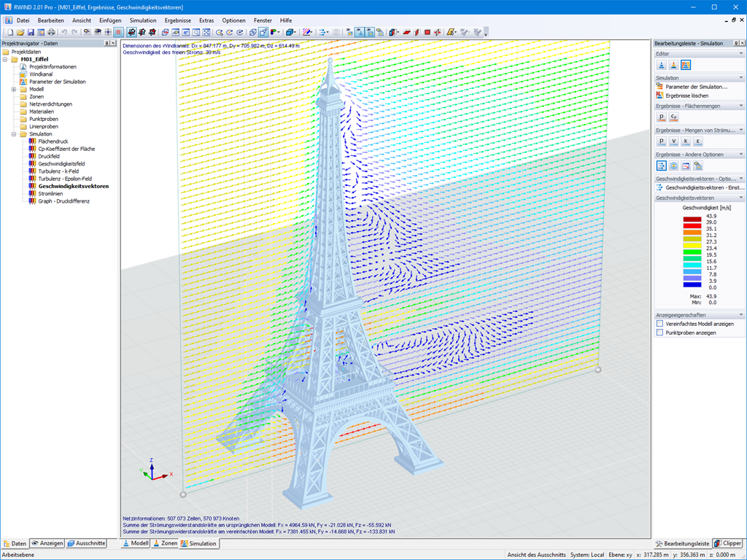Collapse Ergebnisse - Andere Optionen section
Image resolution: width=747 pixels, height=560 pixels.
741,155
